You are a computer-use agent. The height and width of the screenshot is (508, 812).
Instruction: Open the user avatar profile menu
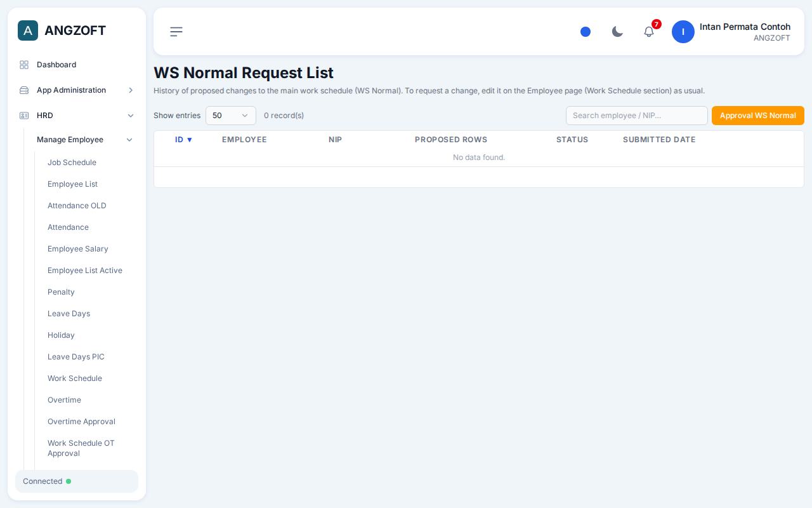683,32
